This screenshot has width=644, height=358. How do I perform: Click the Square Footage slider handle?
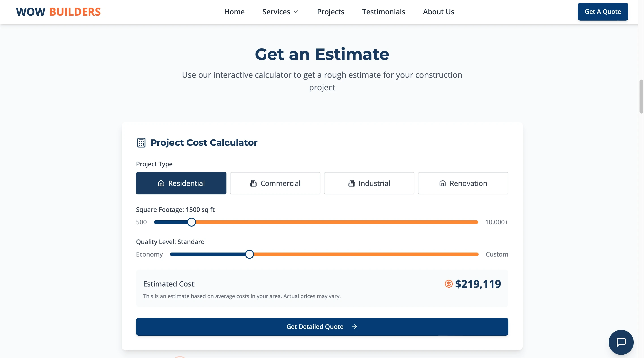(192, 222)
